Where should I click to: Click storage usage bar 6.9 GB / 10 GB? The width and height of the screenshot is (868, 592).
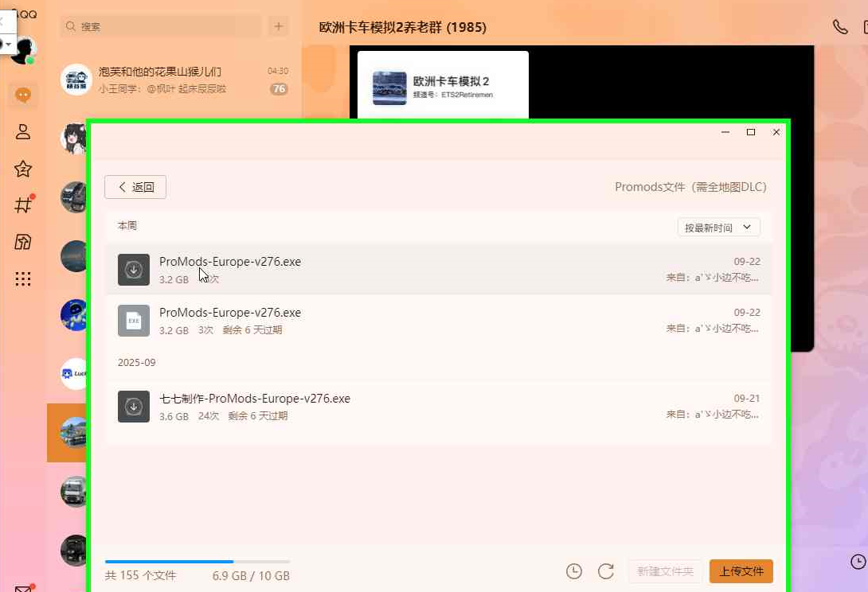click(197, 562)
